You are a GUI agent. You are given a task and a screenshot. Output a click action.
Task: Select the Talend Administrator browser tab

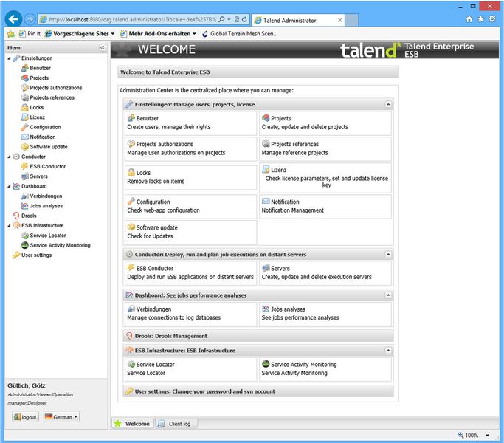pos(298,20)
